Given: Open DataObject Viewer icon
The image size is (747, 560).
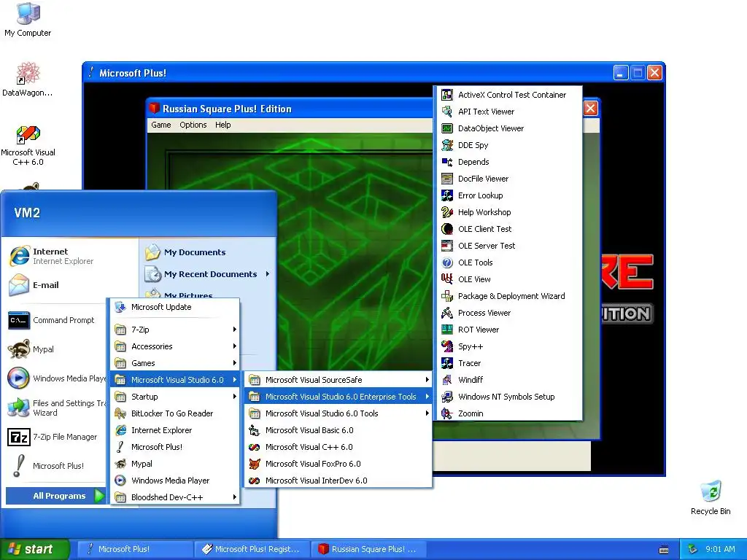Looking at the screenshot, I should [447, 128].
